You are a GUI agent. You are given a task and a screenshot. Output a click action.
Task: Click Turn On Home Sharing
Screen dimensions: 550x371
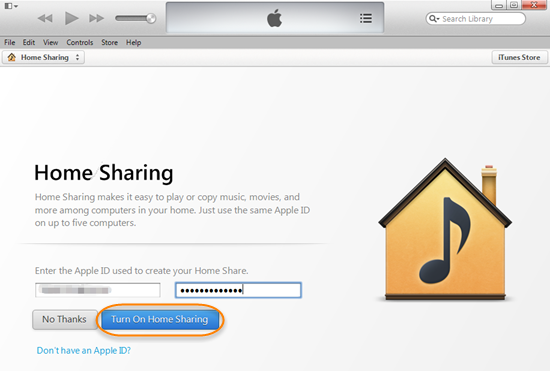(x=160, y=319)
